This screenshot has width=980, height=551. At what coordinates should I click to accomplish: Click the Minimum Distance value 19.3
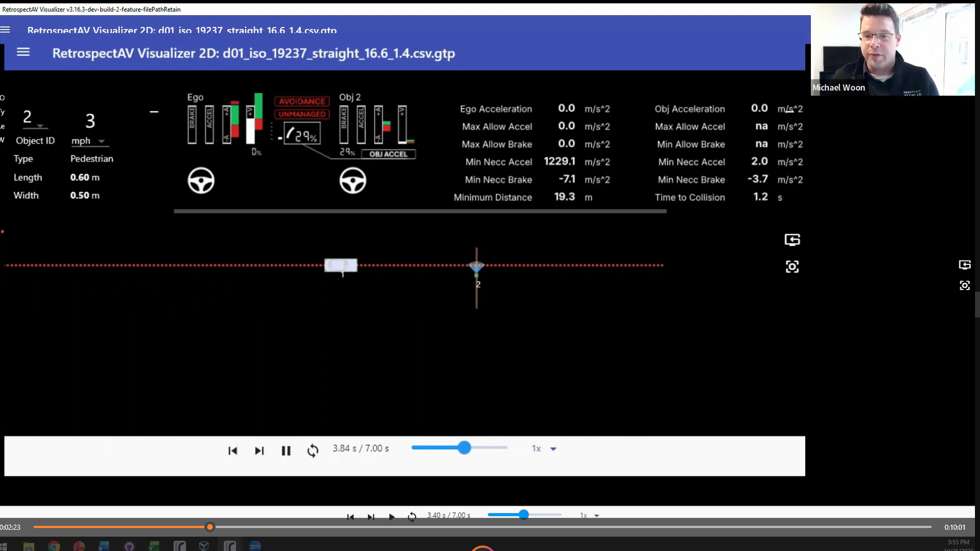click(564, 197)
